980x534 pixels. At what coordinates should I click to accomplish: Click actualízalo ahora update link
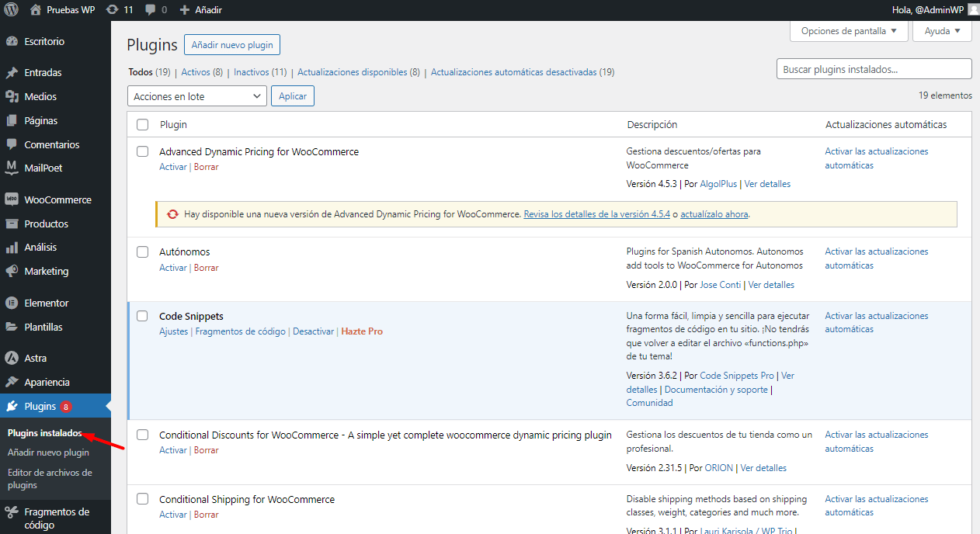[714, 214]
